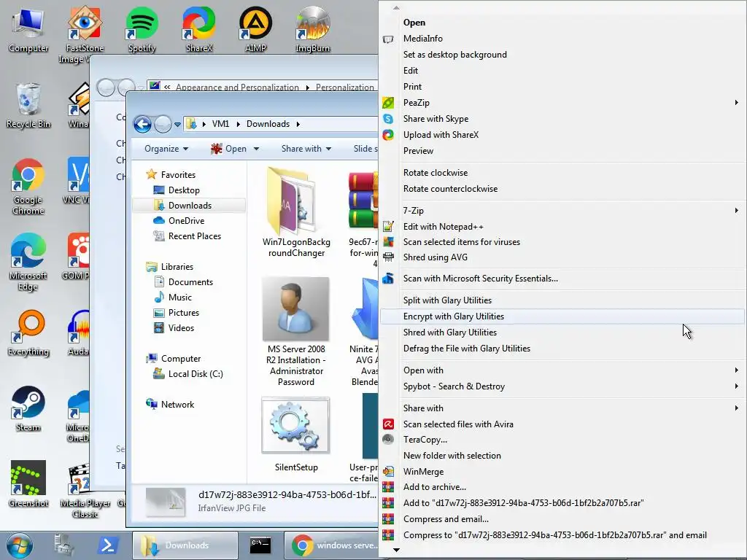Switch to the Command Prompt taskbar window
Image resolution: width=747 pixels, height=560 pixels.
click(x=260, y=545)
